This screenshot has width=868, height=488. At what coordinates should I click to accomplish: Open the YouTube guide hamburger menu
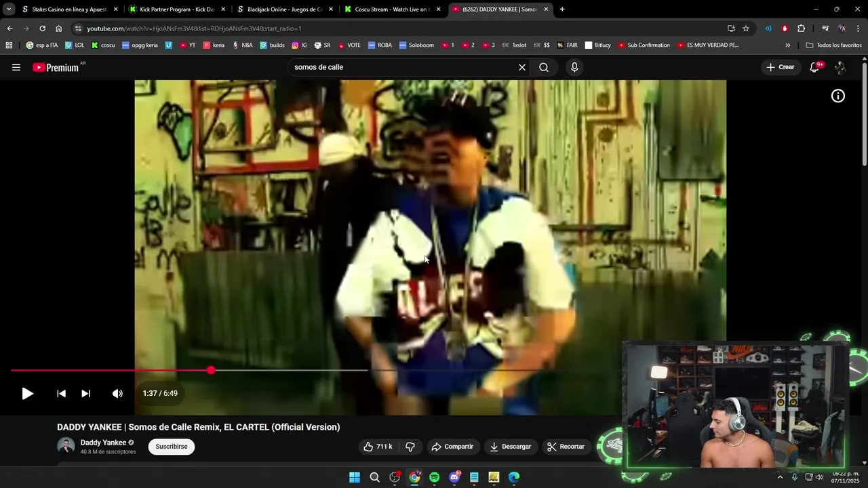(x=16, y=67)
